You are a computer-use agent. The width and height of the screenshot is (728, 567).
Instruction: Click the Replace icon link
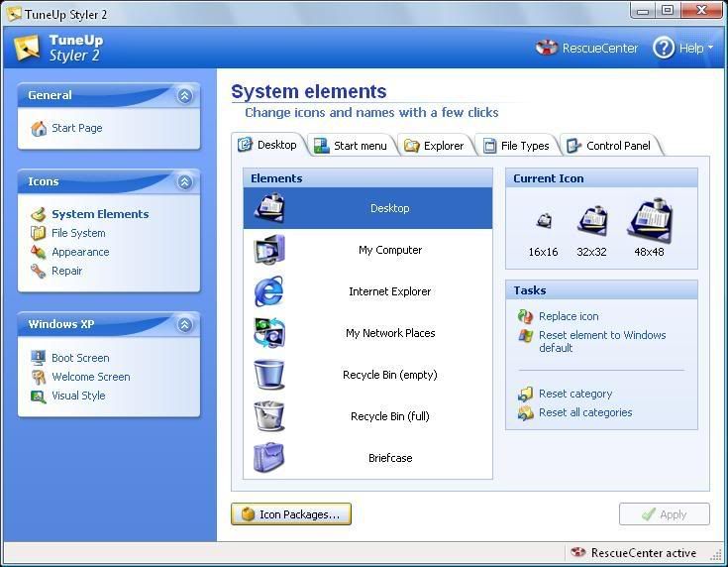(x=568, y=316)
